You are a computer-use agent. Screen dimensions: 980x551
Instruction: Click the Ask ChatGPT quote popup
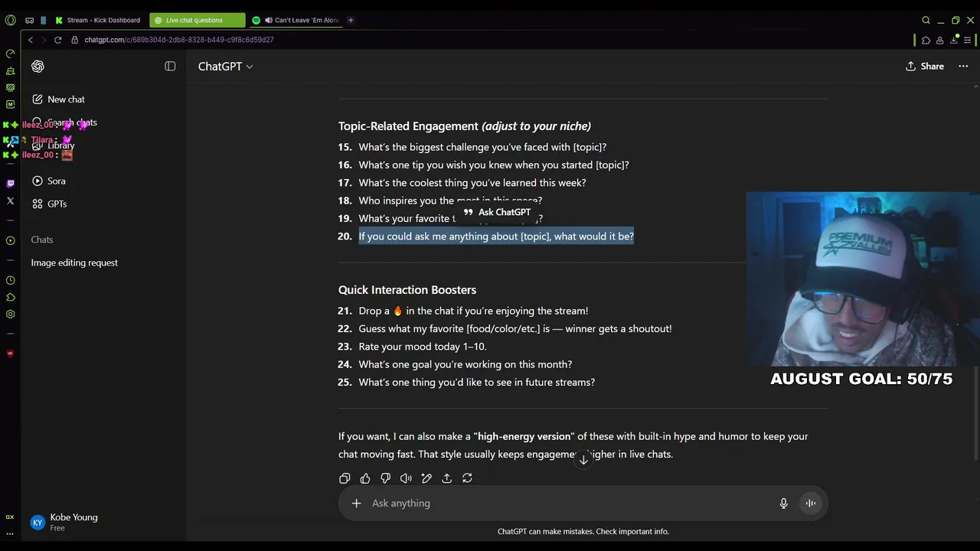[x=497, y=212]
